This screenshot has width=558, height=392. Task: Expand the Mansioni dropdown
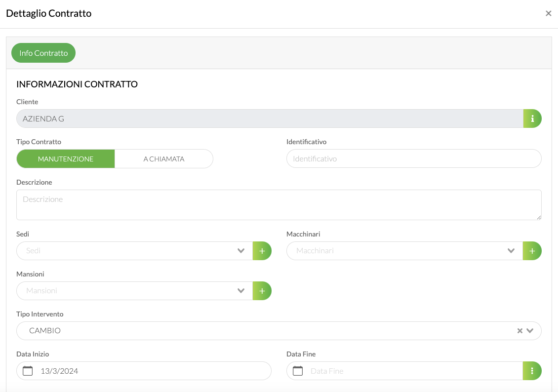click(241, 291)
